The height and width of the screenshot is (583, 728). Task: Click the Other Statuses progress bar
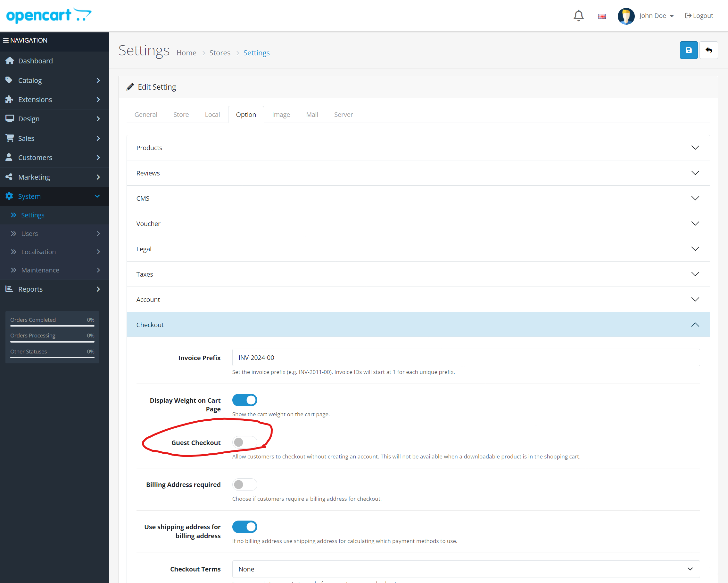coord(52,357)
